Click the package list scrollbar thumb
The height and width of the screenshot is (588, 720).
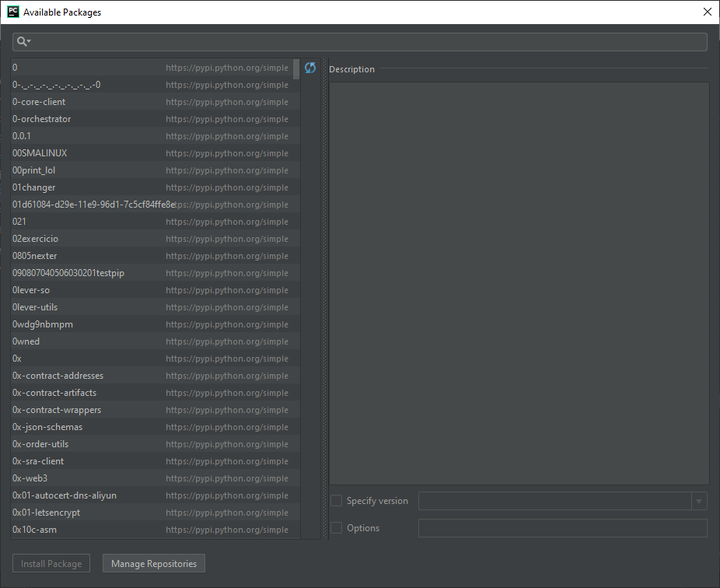(296, 69)
